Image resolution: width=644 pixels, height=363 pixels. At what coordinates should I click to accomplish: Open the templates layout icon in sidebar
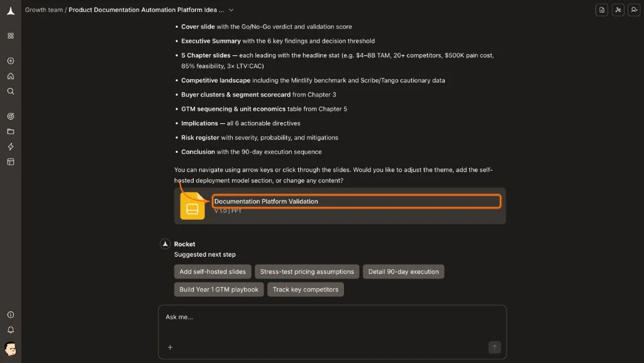(x=10, y=162)
